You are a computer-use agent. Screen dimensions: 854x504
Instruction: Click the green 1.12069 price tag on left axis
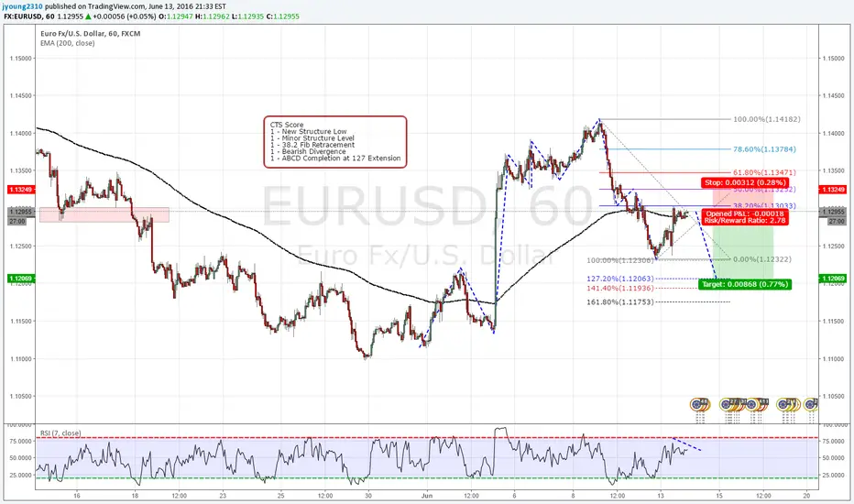[21, 279]
